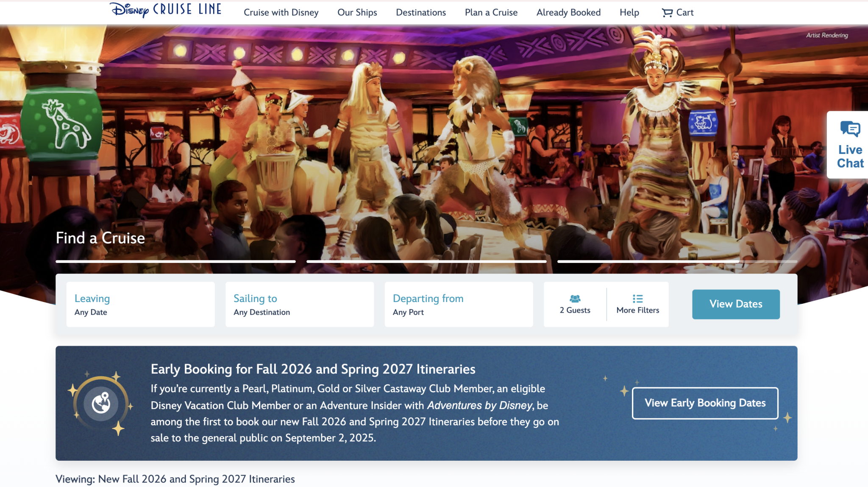Select the first hero carousel progress bar
This screenshot has height=487, width=868.
pos(175,261)
